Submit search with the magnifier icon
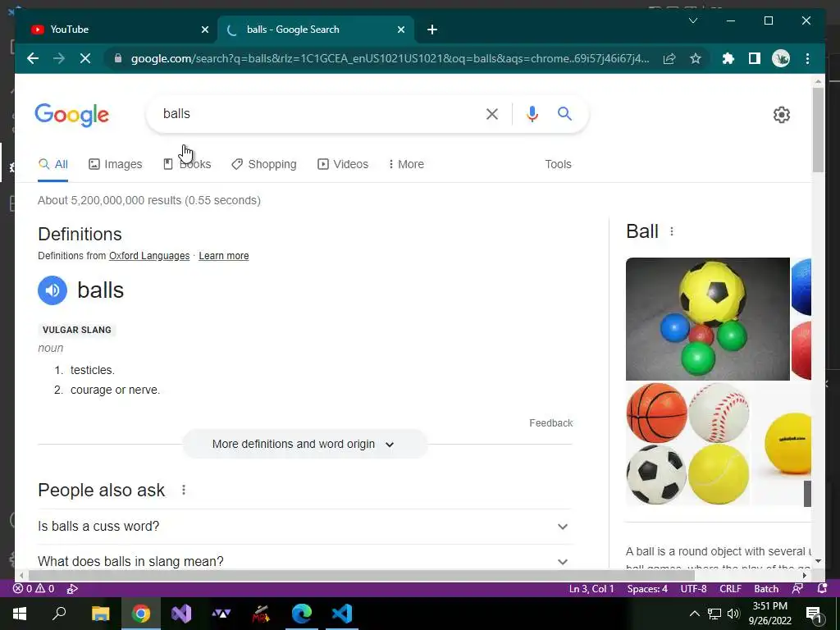 [564, 113]
